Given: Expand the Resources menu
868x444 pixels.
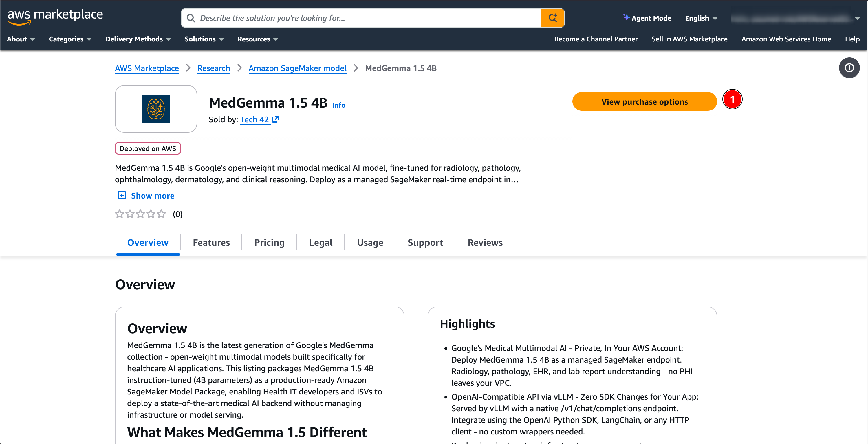Looking at the screenshot, I should point(258,39).
